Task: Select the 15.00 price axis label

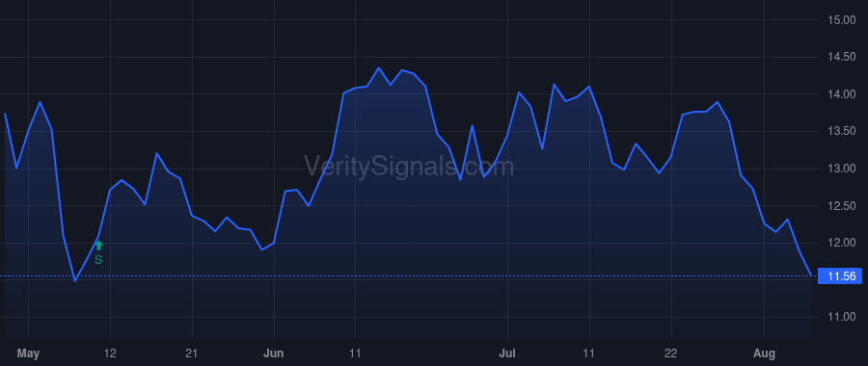Action: coord(841,20)
